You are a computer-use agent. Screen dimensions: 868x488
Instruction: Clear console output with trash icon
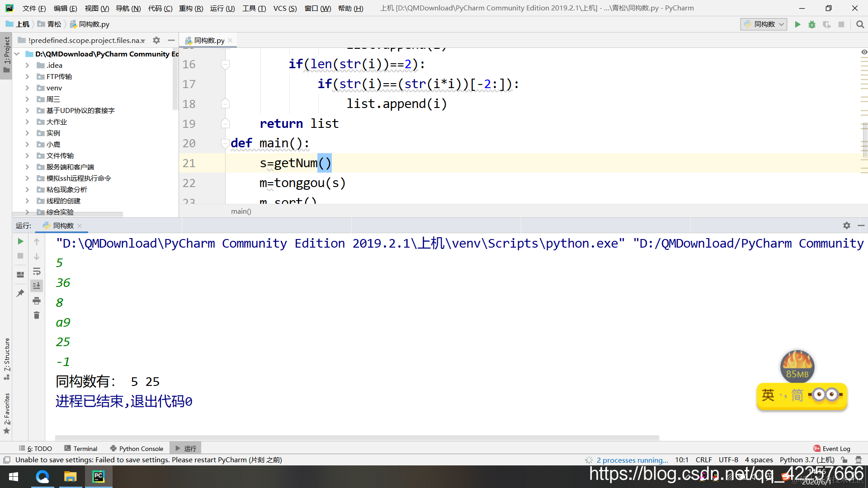(x=37, y=315)
